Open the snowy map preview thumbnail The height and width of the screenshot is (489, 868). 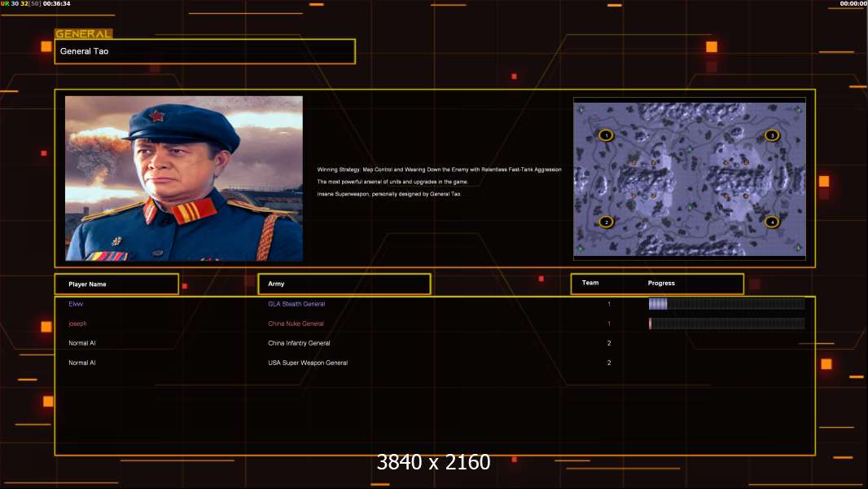(x=690, y=178)
